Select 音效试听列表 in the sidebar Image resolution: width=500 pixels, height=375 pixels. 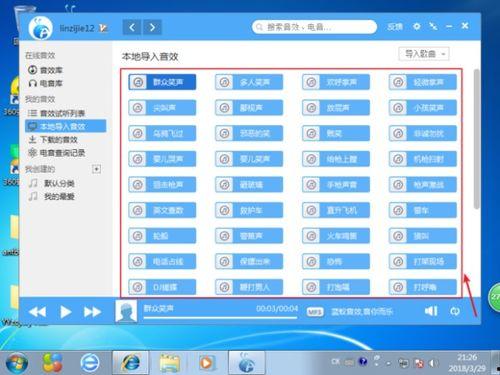tap(56, 113)
